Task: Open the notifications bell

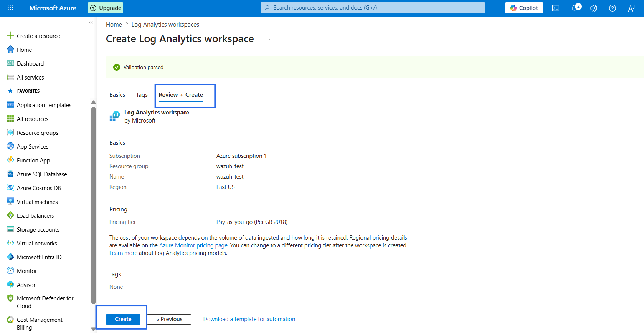Action: (575, 8)
